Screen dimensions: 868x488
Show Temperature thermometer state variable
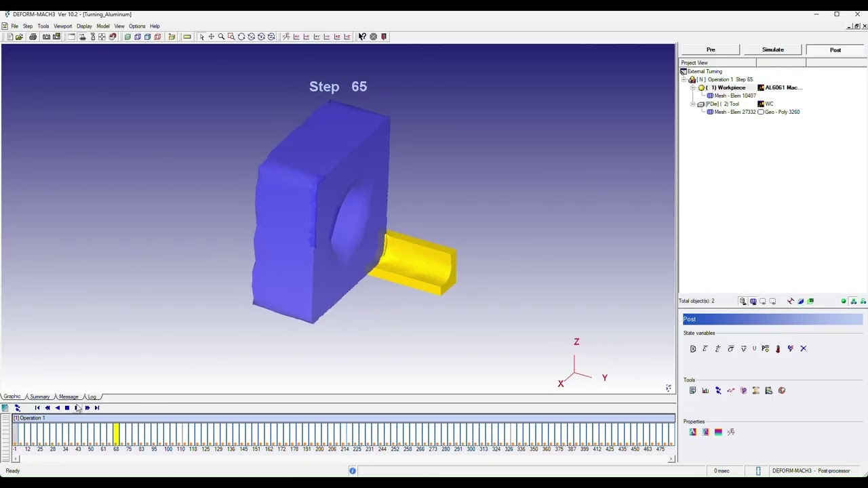tap(778, 348)
